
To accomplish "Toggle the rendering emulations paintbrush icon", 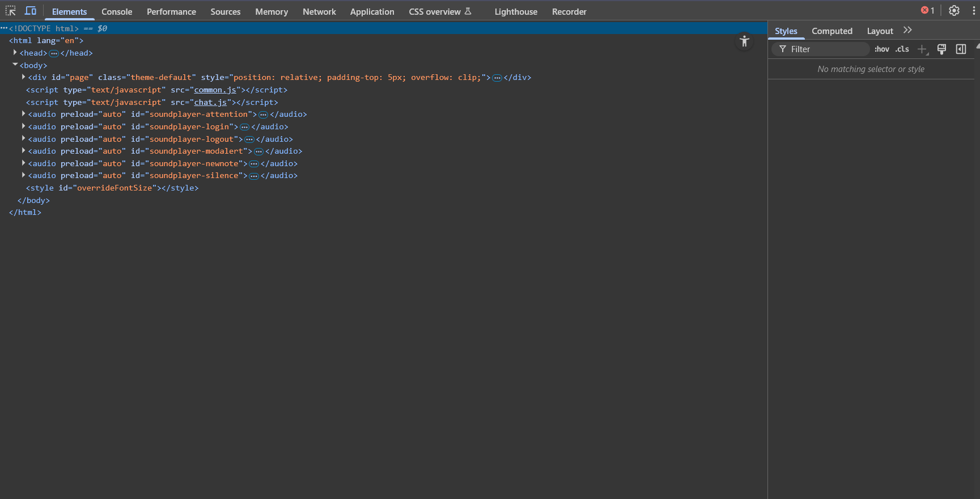I will point(941,49).
